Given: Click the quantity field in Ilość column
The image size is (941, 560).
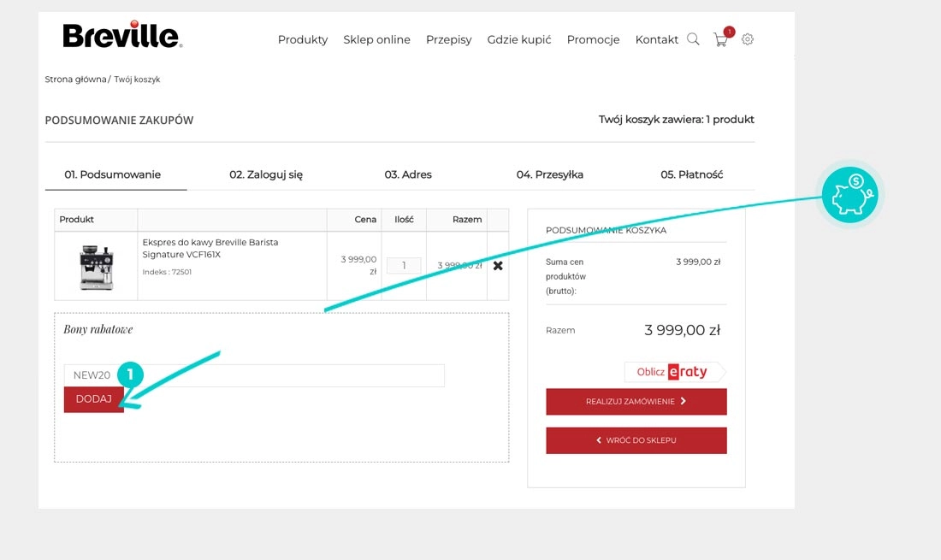Looking at the screenshot, I should (x=404, y=266).
